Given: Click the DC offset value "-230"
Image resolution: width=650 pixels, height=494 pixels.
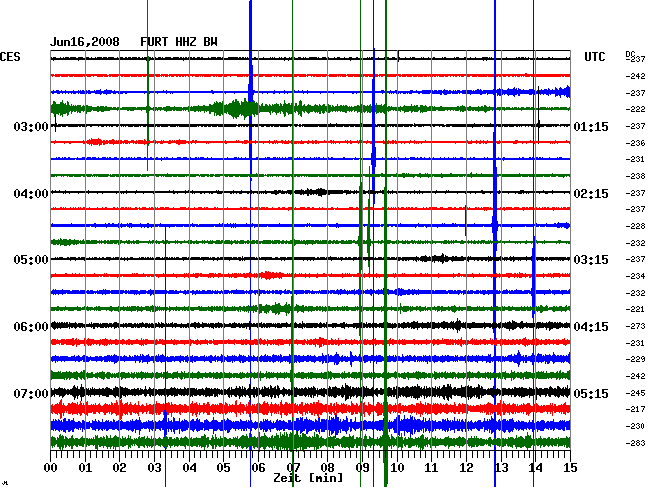Looking at the screenshot, I should point(635,426).
